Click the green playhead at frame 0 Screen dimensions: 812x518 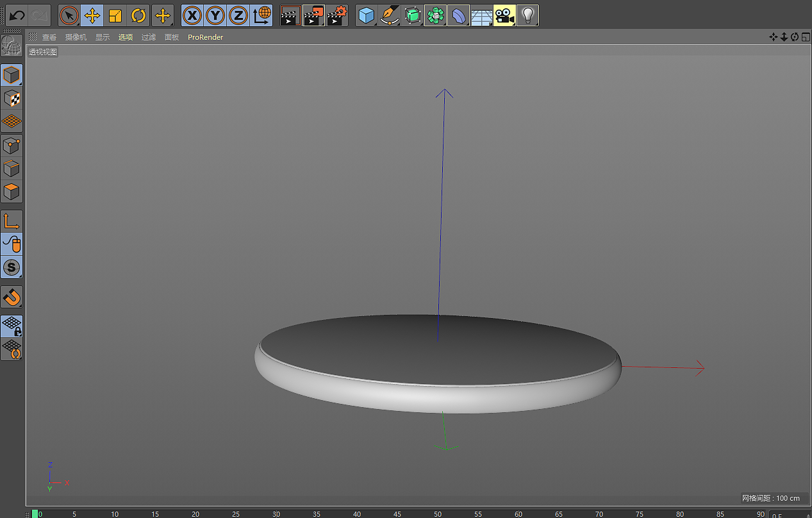(35, 514)
